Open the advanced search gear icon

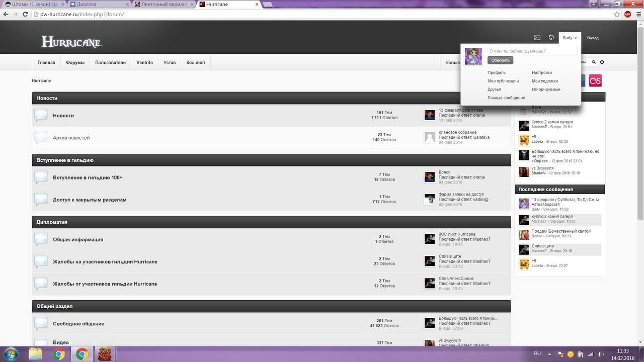tap(602, 62)
